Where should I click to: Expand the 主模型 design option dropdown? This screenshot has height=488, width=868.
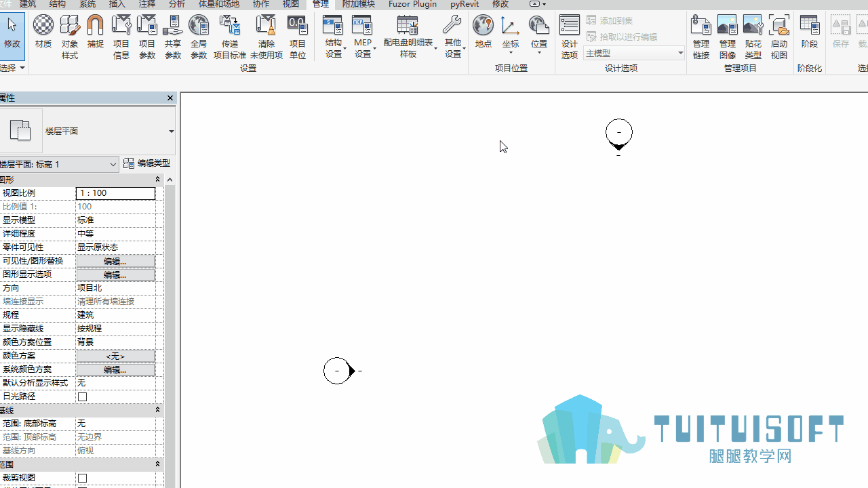634,53
